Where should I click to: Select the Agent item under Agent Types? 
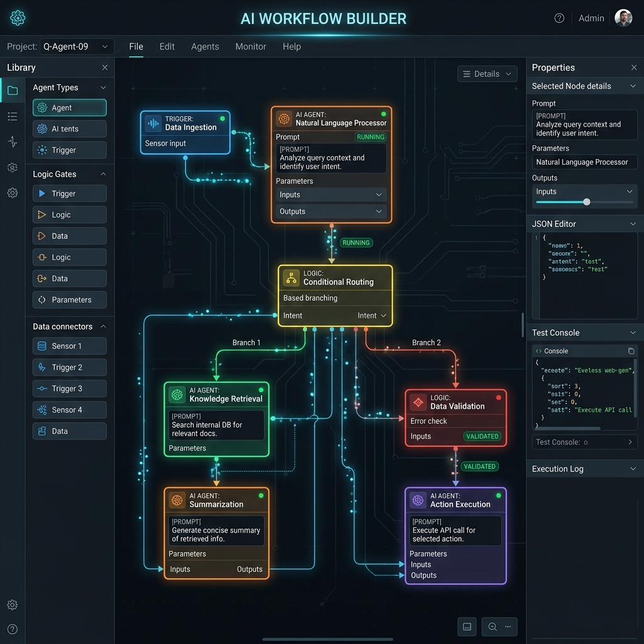pyautogui.click(x=69, y=108)
